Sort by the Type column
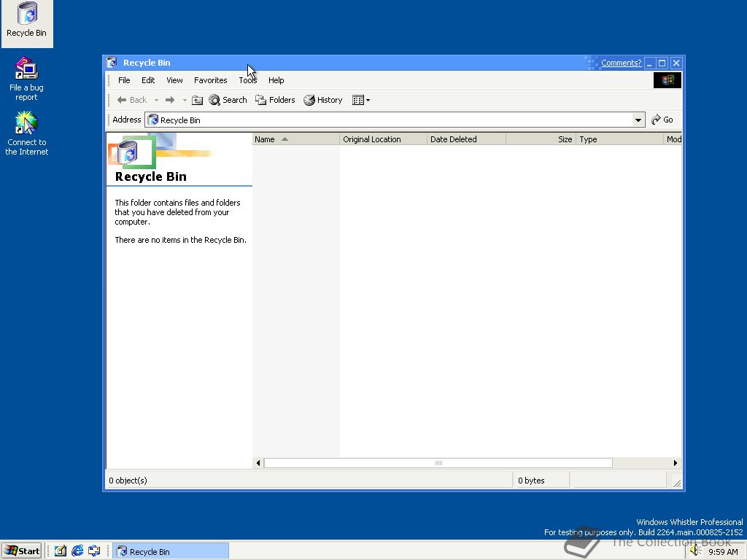 point(619,139)
